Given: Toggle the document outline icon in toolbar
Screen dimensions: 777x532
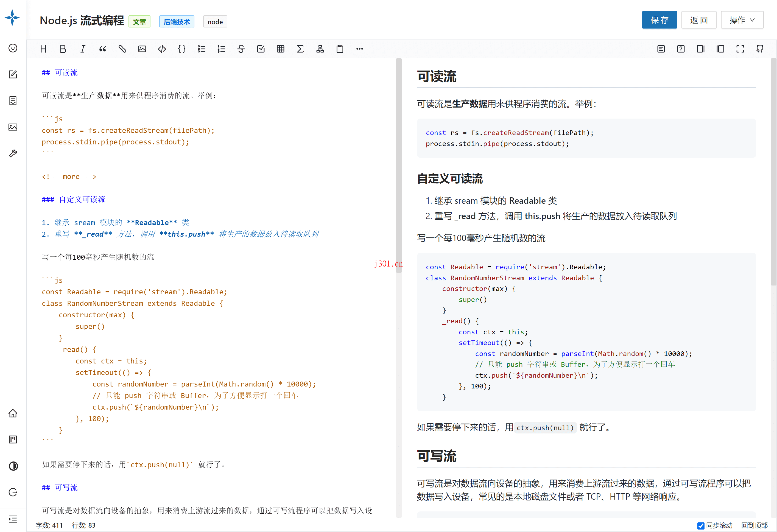Looking at the screenshot, I should click(661, 49).
